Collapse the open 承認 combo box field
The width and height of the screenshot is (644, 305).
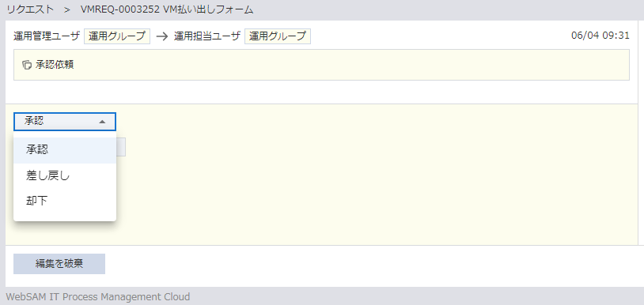click(x=65, y=122)
